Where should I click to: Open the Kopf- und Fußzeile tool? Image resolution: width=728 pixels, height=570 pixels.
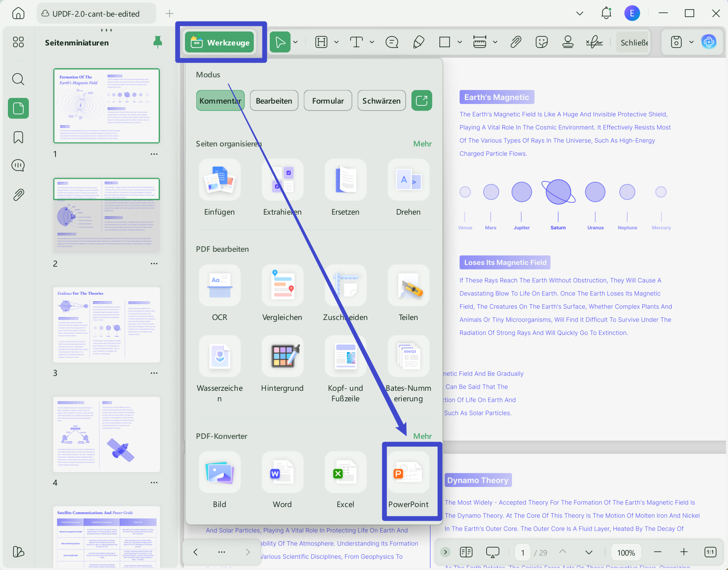pyautogui.click(x=345, y=369)
